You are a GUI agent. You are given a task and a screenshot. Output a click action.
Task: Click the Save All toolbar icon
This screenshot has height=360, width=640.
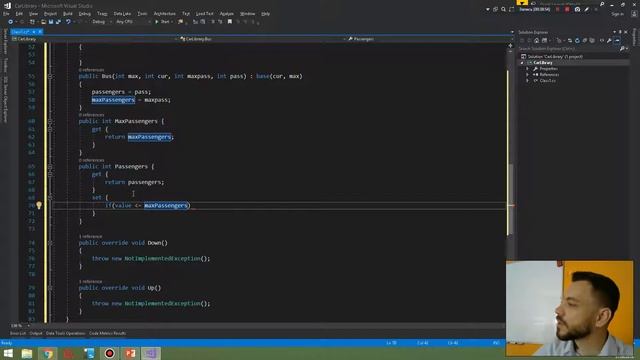[x=58, y=22]
